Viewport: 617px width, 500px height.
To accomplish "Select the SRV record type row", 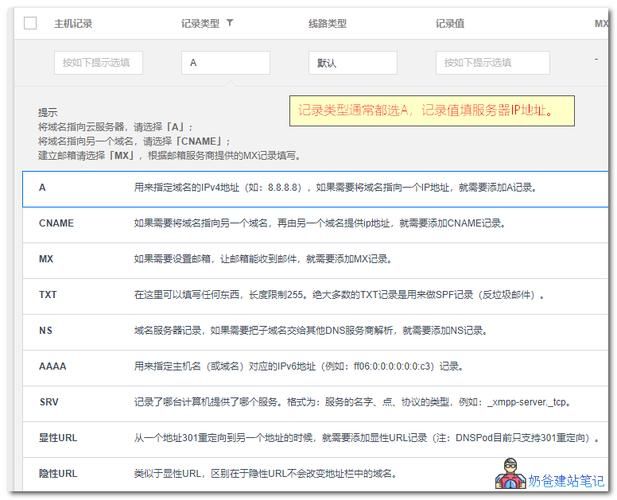I will pos(315,404).
